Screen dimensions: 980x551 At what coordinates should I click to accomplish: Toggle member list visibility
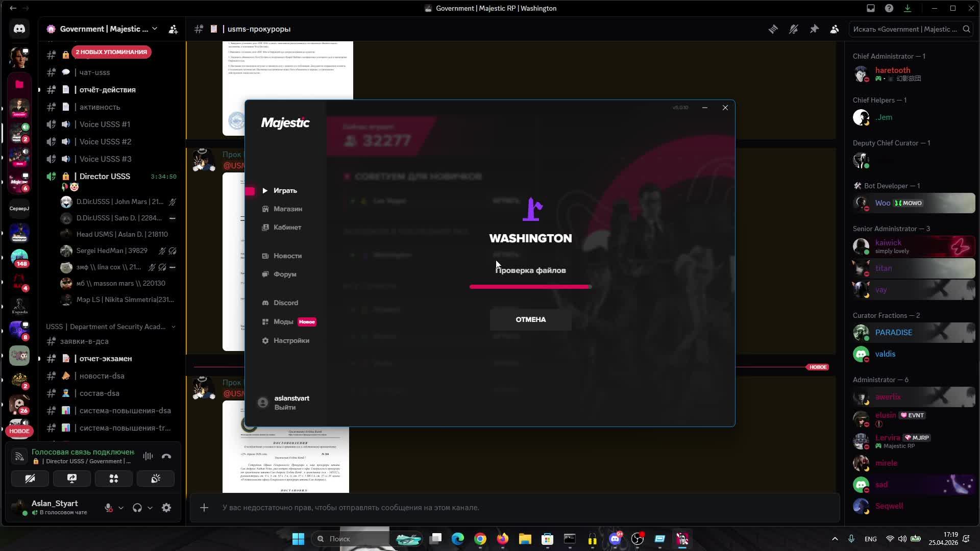[x=835, y=29]
